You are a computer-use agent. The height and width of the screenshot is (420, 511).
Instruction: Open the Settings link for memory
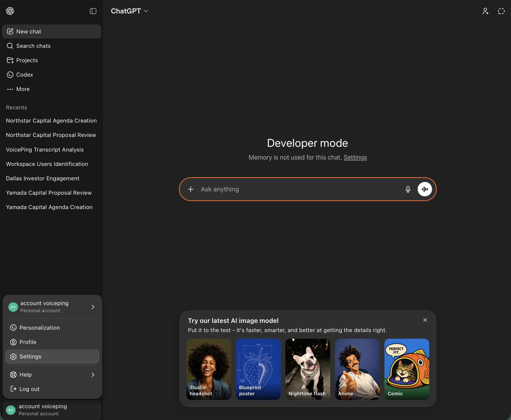(x=355, y=157)
